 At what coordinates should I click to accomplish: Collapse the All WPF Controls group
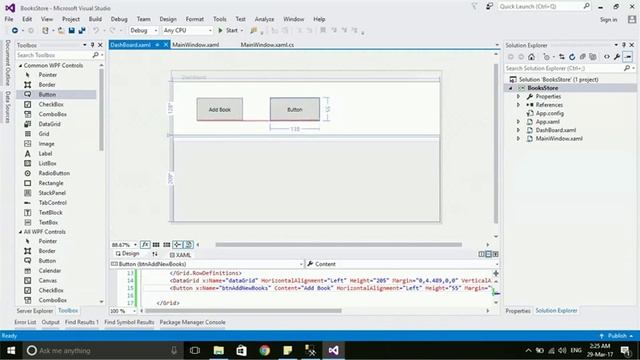[x=20, y=232]
